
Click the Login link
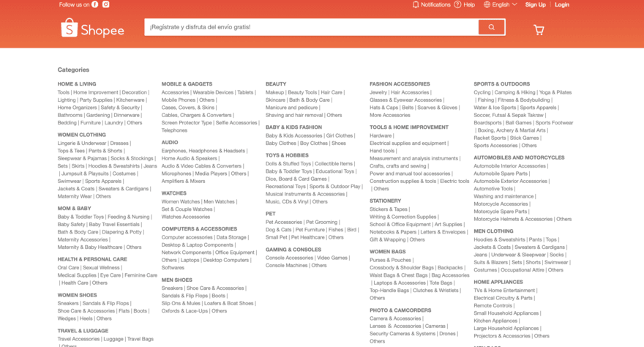tap(561, 4)
